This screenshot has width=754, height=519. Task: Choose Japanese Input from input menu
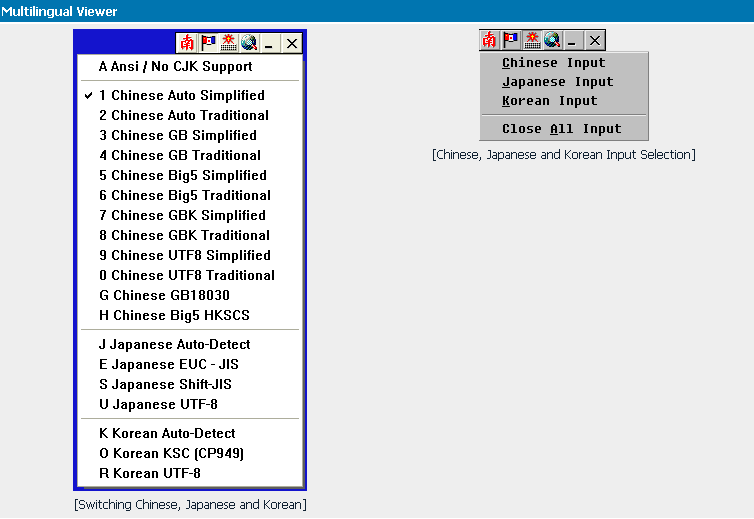[x=564, y=82]
